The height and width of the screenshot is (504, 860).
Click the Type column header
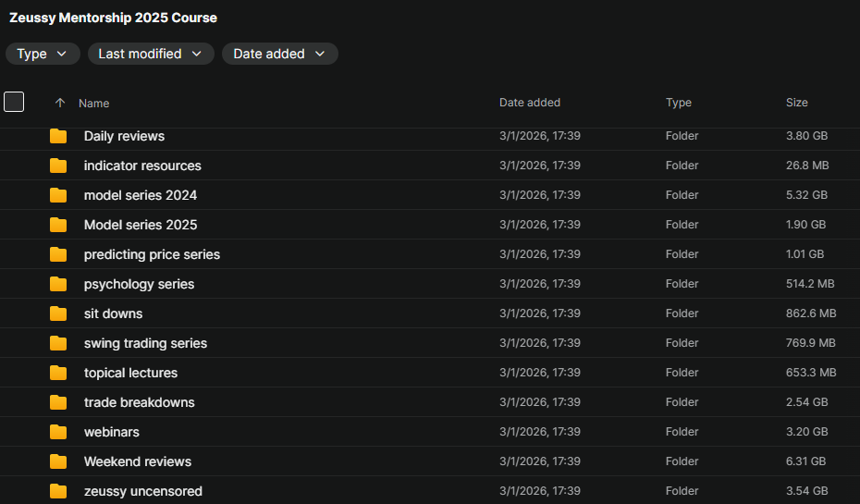point(678,103)
